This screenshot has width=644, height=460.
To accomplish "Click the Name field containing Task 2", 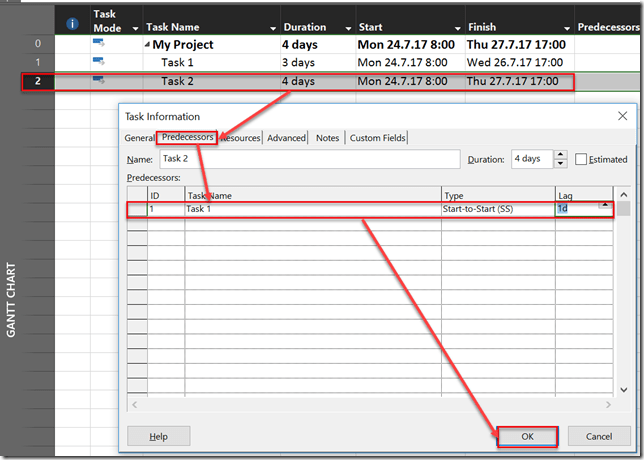I will tap(306, 159).
